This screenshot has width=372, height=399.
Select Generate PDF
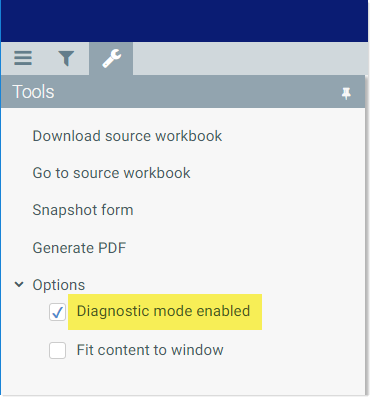point(79,248)
